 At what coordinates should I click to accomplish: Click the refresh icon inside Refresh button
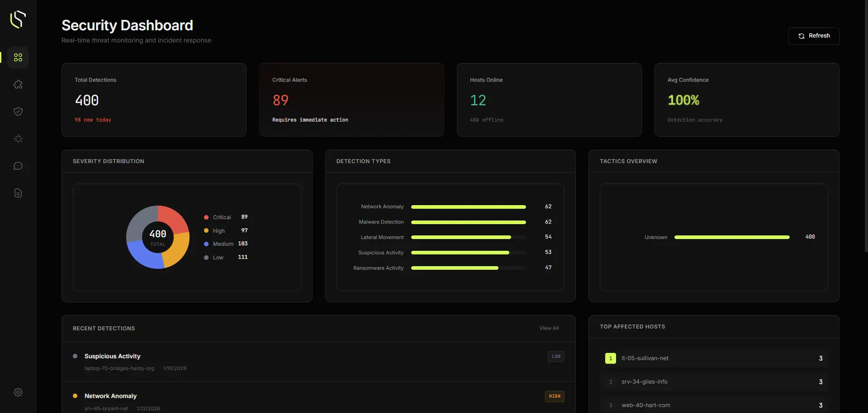pyautogui.click(x=801, y=36)
